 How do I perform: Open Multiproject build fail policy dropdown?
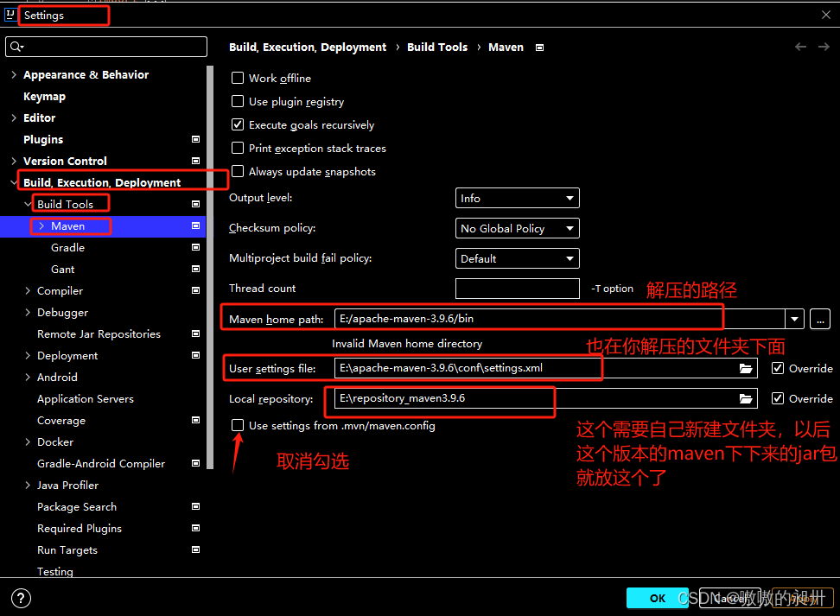(517, 258)
